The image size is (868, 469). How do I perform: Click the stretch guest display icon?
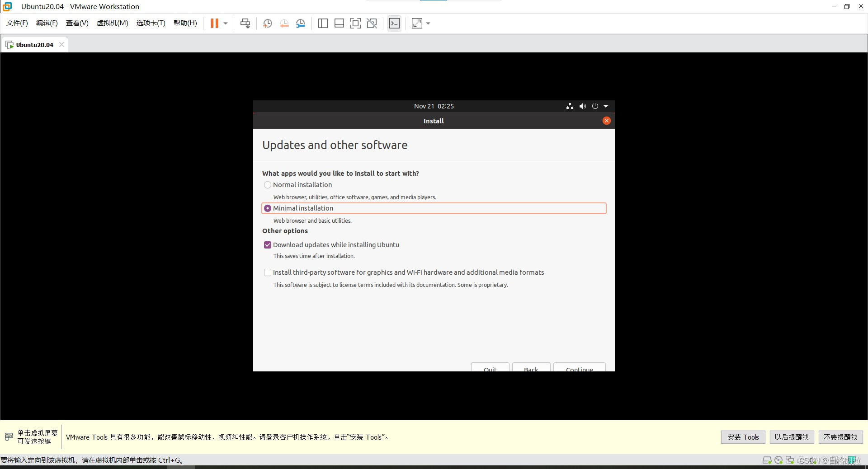(417, 23)
